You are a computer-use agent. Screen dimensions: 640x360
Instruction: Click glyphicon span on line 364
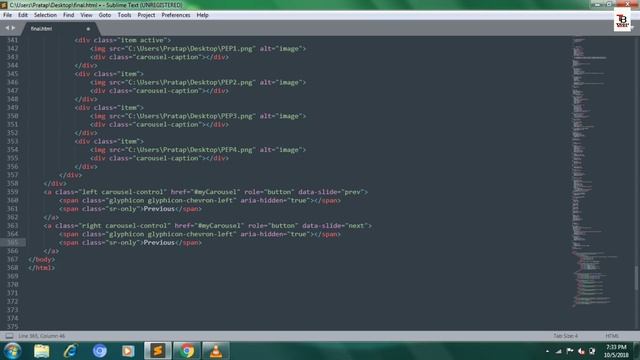[x=200, y=234]
